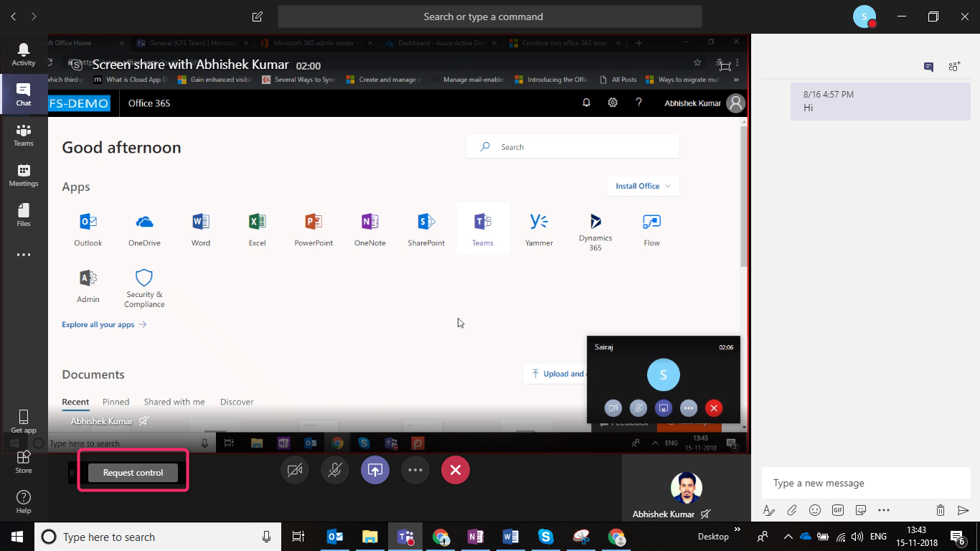Click notification bell in Office 365 header
The height and width of the screenshot is (551, 980).
pos(586,103)
